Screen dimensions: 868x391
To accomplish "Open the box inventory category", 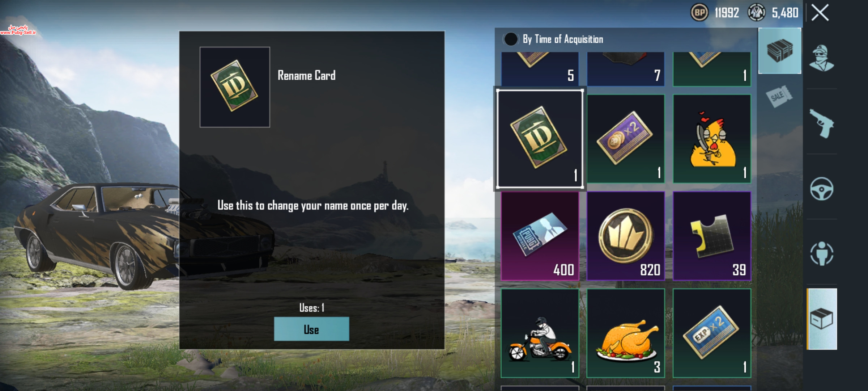I will pos(822,319).
